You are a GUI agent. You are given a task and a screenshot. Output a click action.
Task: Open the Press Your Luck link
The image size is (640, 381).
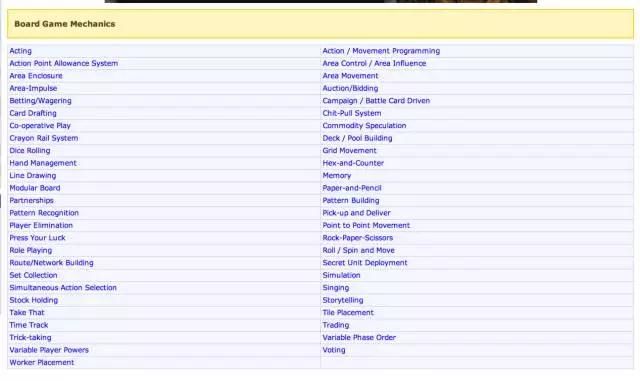click(x=37, y=238)
